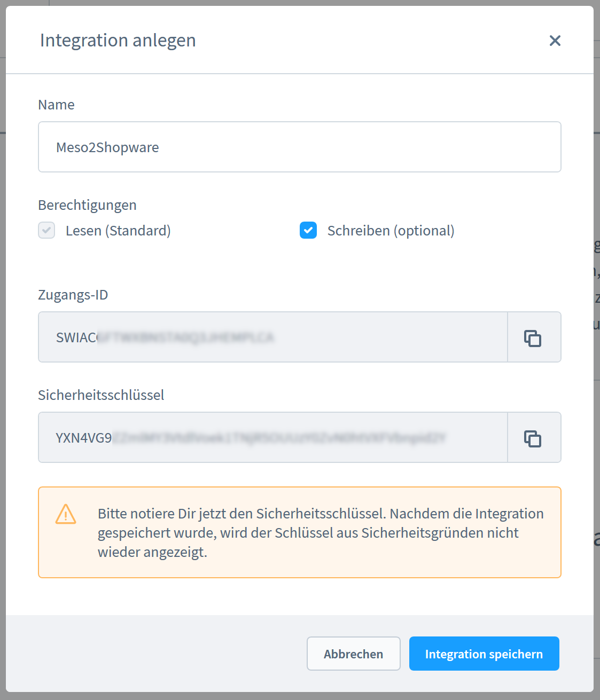The height and width of the screenshot is (700, 600).
Task: Click the dimmed backdrop right of the dialog
Action: [x=597, y=427]
